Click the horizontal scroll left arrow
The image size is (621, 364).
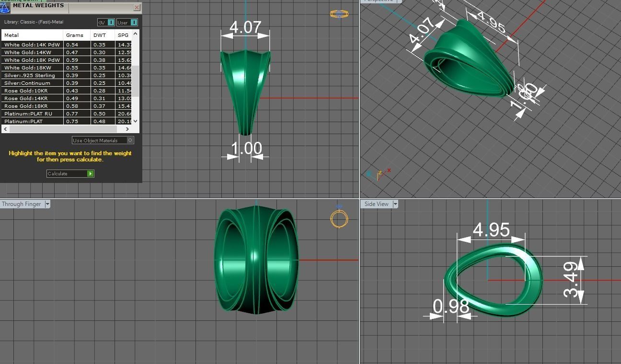pos(6,129)
